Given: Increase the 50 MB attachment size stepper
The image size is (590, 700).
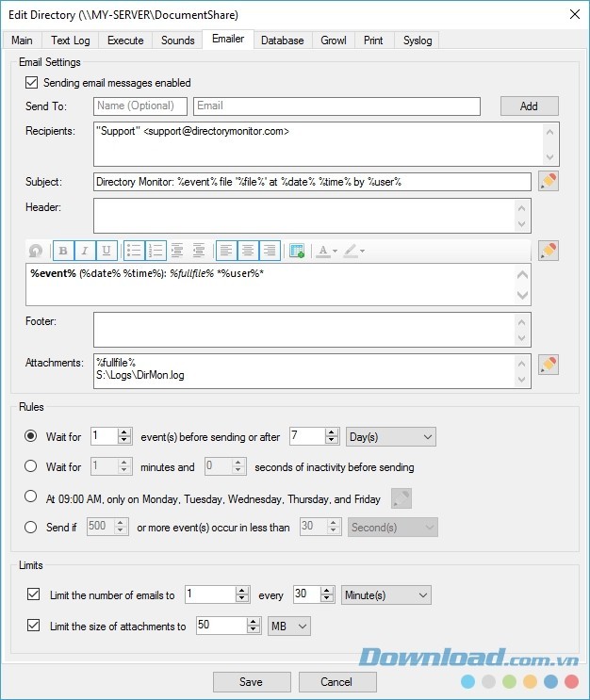Looking at the screenshot, I should point(254,622).
